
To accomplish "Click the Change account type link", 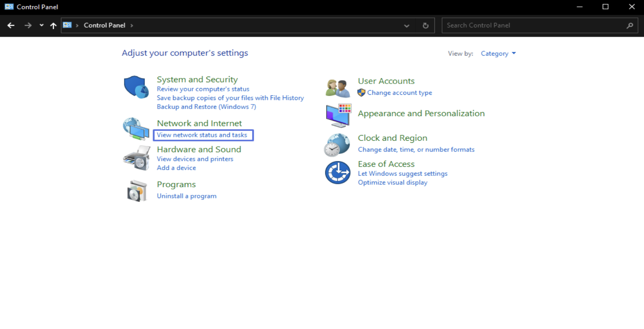I will point(399,93).
